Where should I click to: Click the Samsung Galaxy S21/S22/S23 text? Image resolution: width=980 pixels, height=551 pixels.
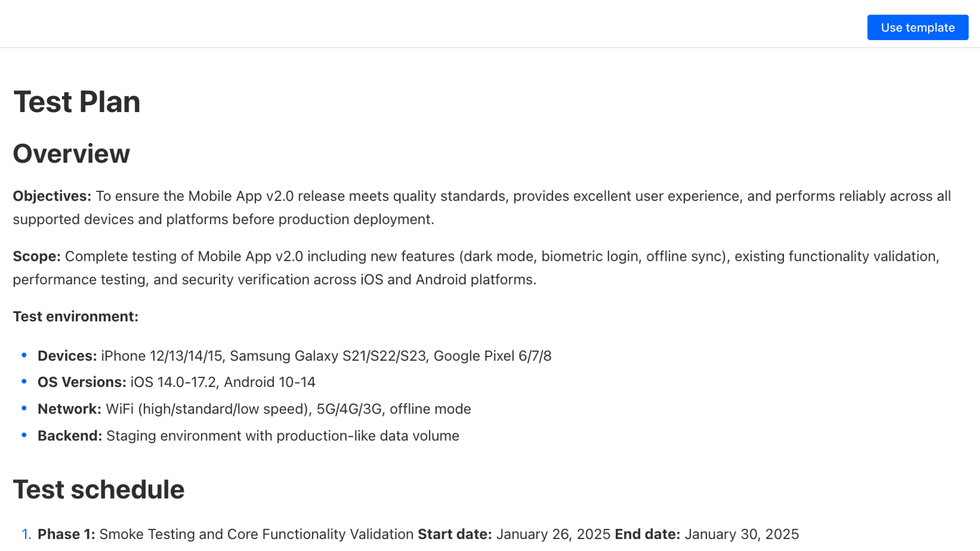pyautogui.click(x=327, y=356)
